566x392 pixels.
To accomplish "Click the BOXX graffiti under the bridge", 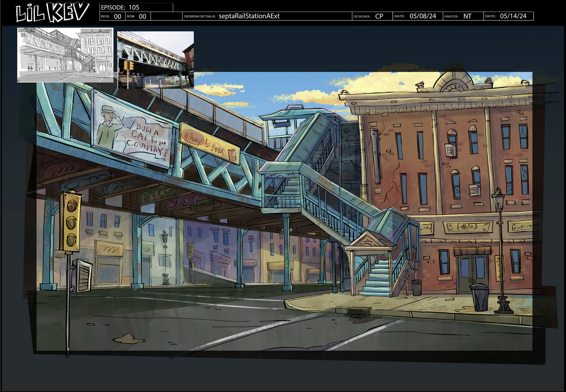I will (184, 201).
